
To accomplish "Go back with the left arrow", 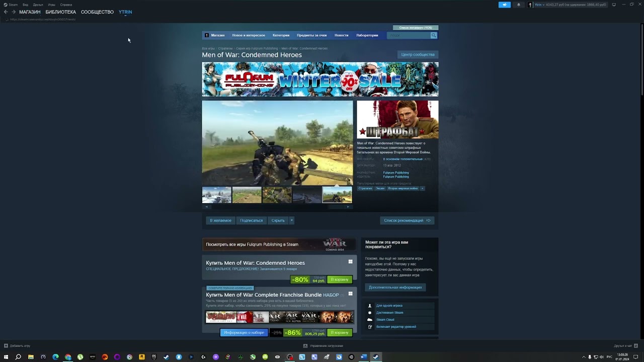I will (x=6, y=12).
